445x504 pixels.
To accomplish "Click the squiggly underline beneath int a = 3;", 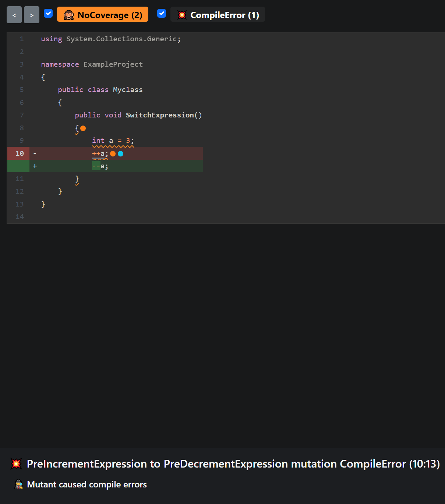I will click(113, 147).
